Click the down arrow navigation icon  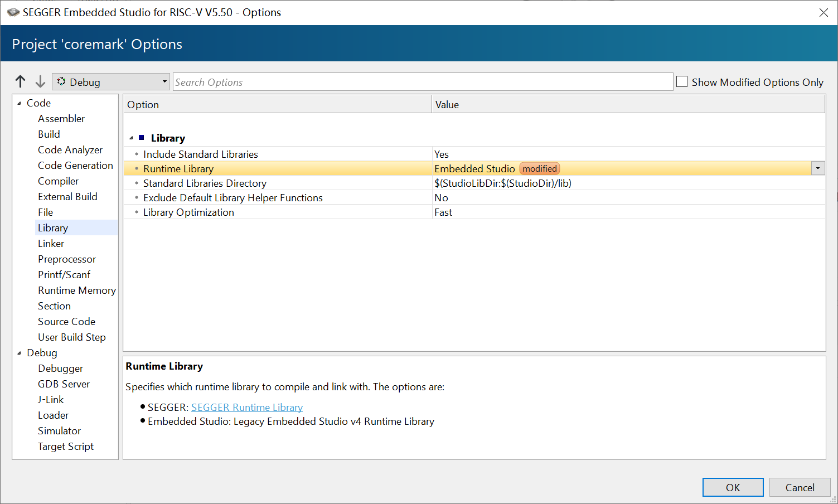click(40, 81)
